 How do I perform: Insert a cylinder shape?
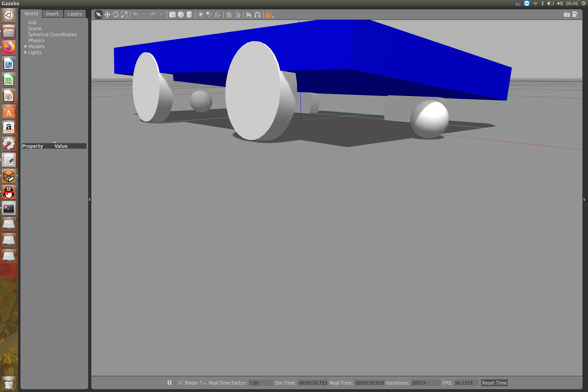point(189,15)
